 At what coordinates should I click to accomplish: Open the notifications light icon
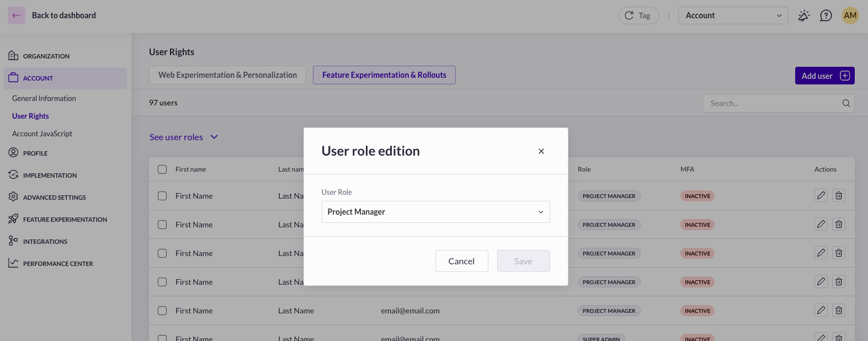coord(803,15)
